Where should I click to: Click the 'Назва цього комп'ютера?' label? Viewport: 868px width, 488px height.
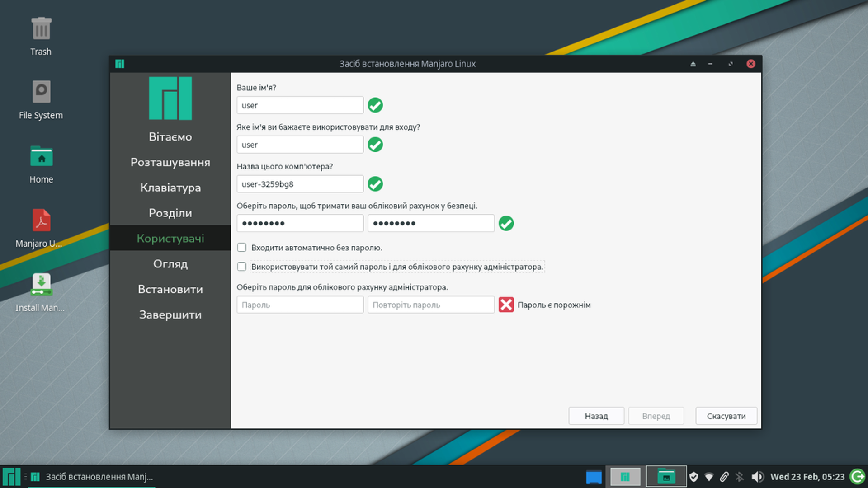[285, 166]
